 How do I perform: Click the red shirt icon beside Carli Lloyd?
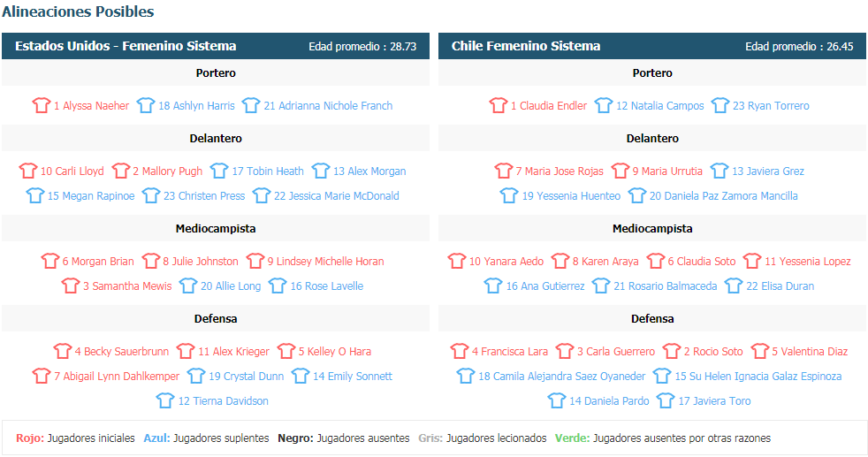tap(27, 171)
